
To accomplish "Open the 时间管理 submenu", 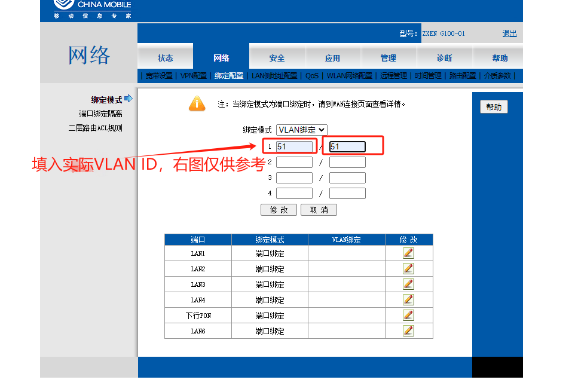I will click(x=428, y=76).
